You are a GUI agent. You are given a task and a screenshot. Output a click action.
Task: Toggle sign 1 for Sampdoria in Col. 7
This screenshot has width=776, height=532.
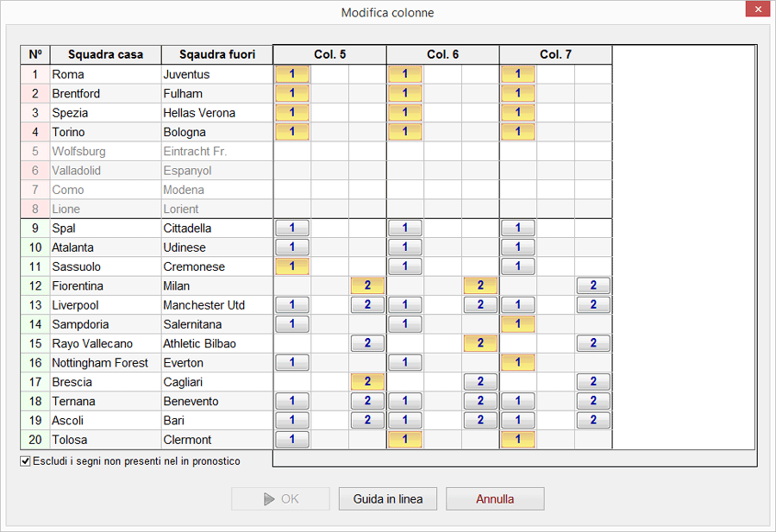click(518, 324)
